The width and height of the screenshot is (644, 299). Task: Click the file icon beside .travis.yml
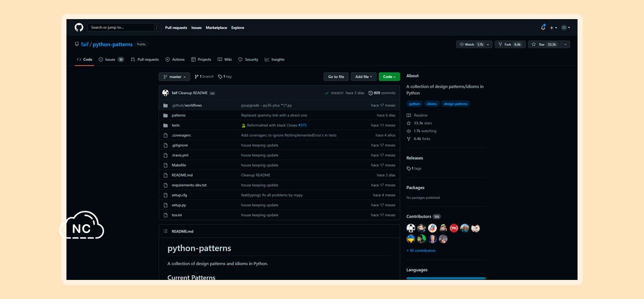click(x=165, y=155)
